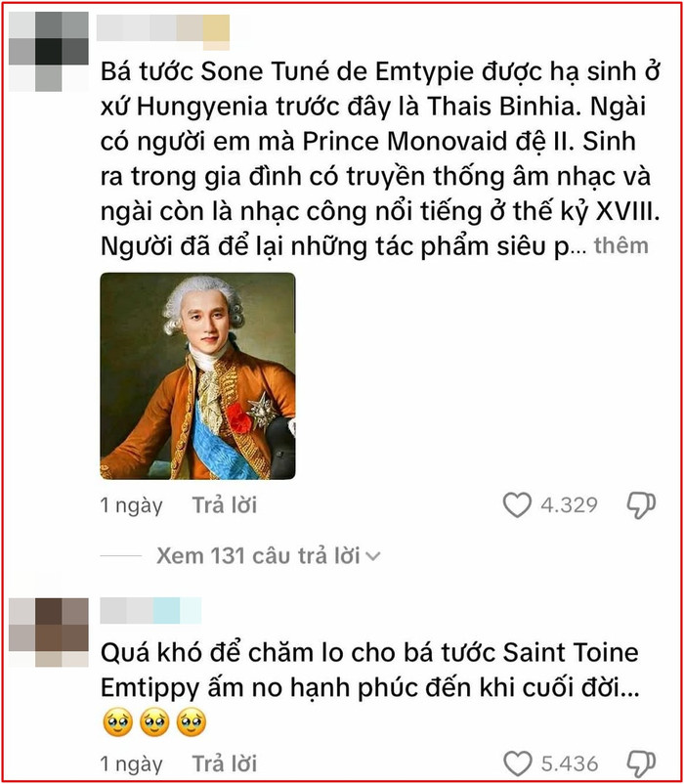The height and width of the screenshot is (784, 684).
Task: Open the first commenter's pixelated avatar
Action: click(x=49, y=52)
